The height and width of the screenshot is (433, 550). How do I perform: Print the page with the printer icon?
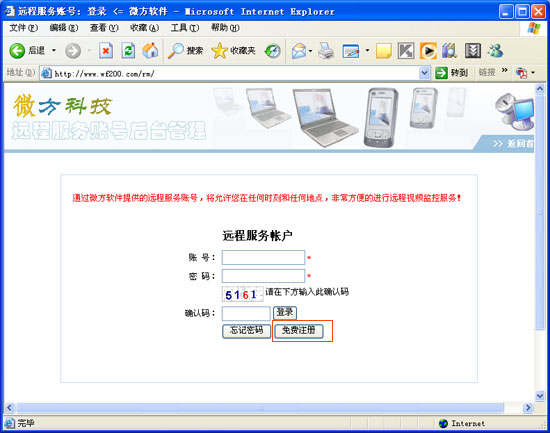[326, 51]
